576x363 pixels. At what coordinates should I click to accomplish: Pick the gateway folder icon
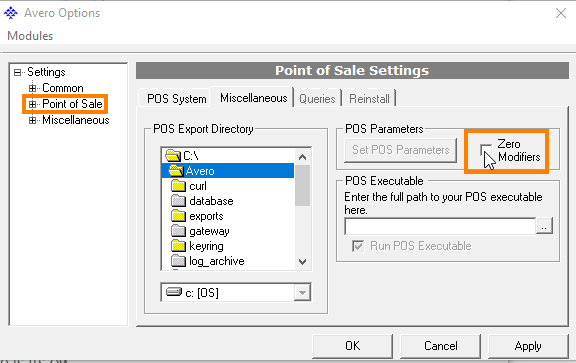(x=179, y=231)
